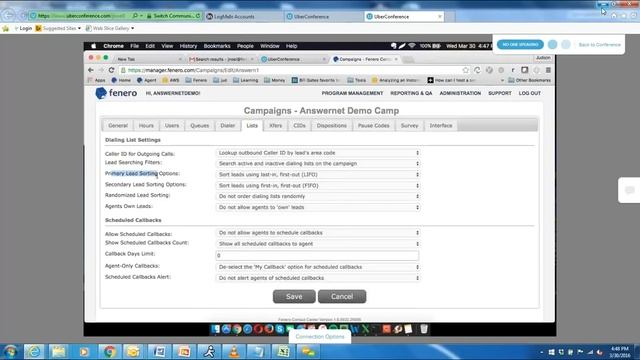Open Trash in the Mac dock
The image size is (640, 360).
[424, 329]
